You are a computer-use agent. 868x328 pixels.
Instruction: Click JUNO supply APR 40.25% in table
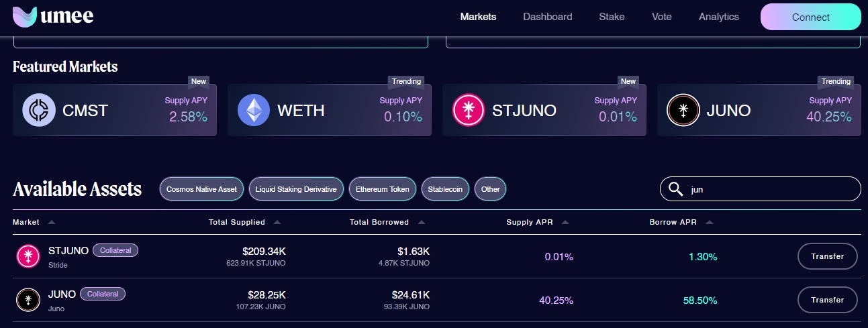(x=556, y=300)
